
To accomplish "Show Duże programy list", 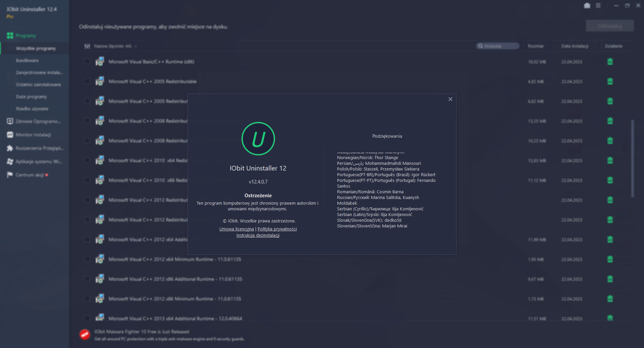I will [31, 97].
